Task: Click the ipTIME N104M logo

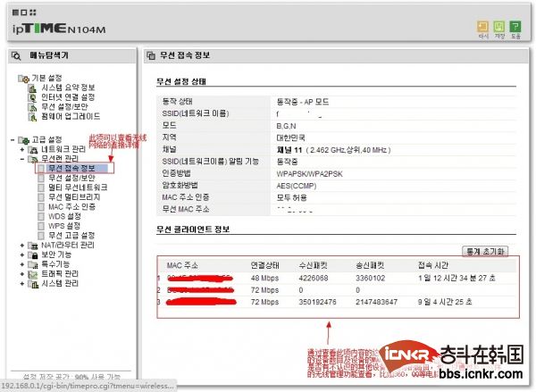Action: click(59, 29)
